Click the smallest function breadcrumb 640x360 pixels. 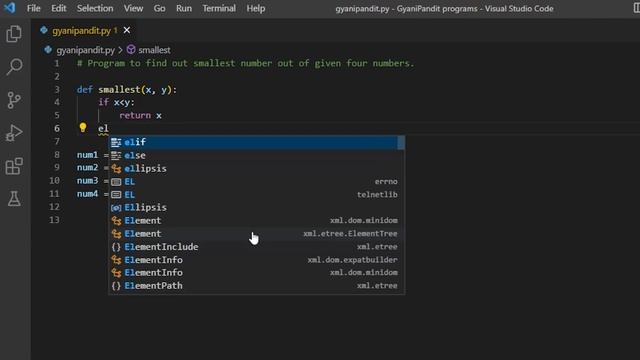coord(154,50)
